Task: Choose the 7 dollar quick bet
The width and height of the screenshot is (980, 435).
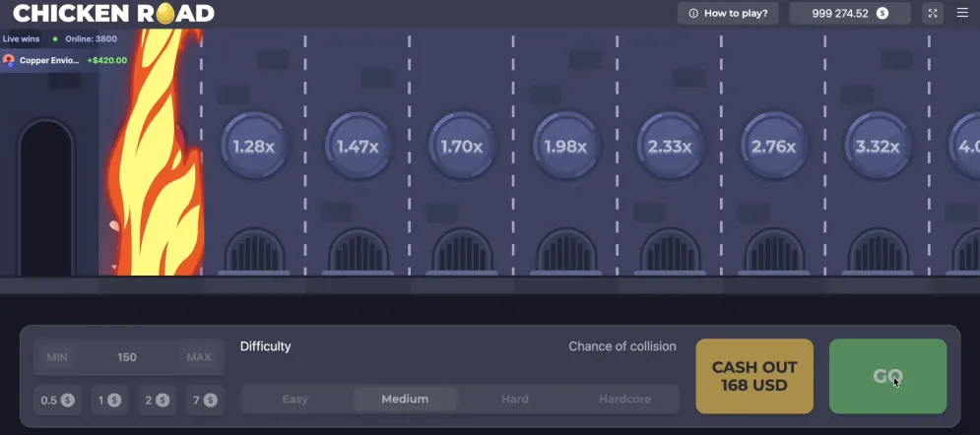Action: click(205, 400)
